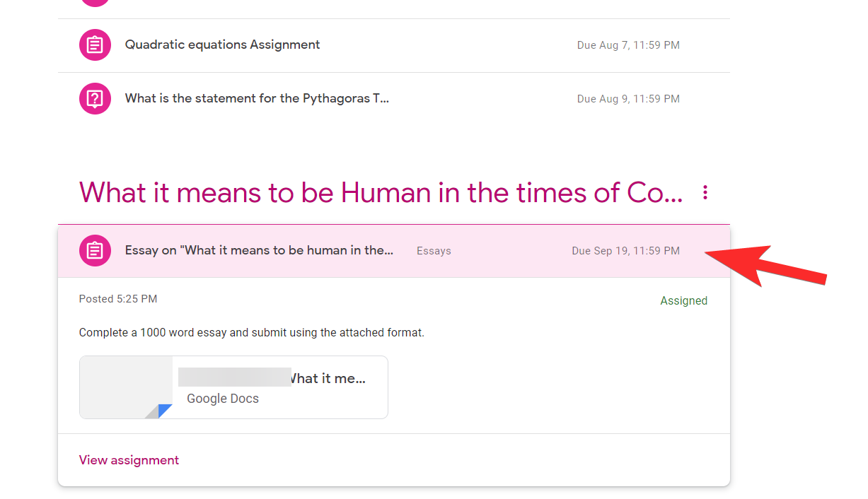The width and height of the screenshot is (868, 499).
Task: Click the document preview thumbnail
Action: (x=126, y=387)
